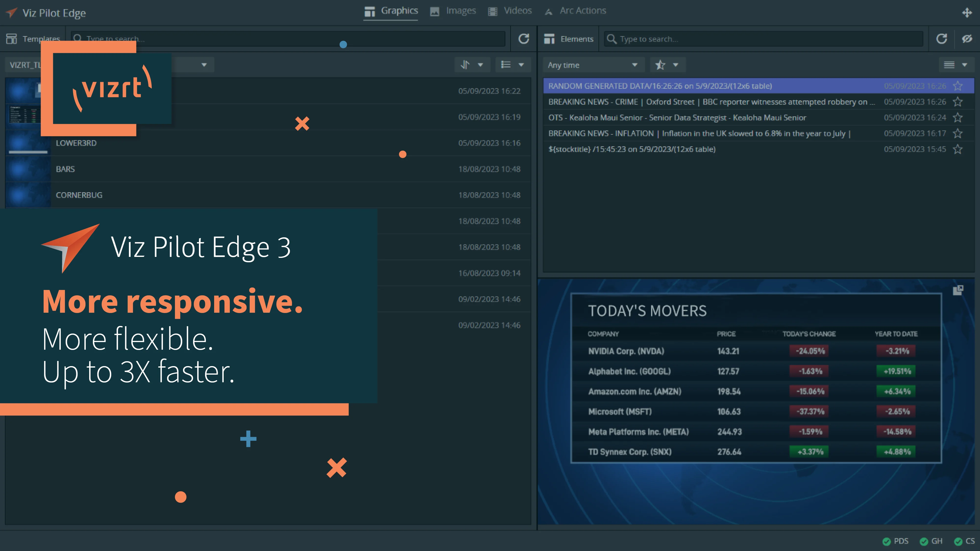This screenshot has width=980, height=551.
Task: Expand the sort options dropdown arrow
Action: (481, 65)
